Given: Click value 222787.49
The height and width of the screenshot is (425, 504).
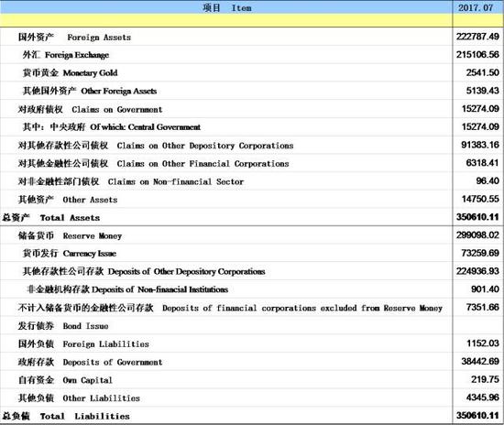Looking at the screenshot, I should (x=477, y=37).
